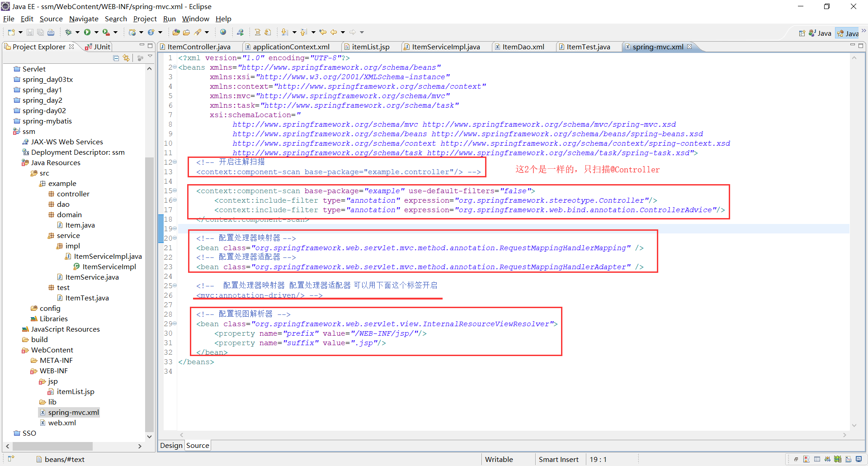Click the Print toolbar icon
Image resolution: width=868 pixels, height=466 pixels.
pos(51,32)
